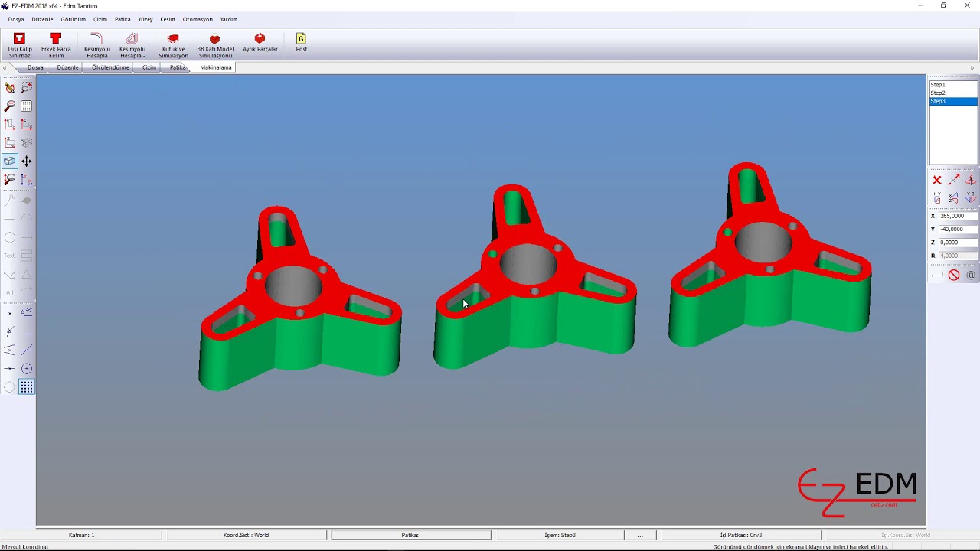Viewport: 980px width, 551px height.
Task: Open the Otomasyon menu
Action: [198, 19]
